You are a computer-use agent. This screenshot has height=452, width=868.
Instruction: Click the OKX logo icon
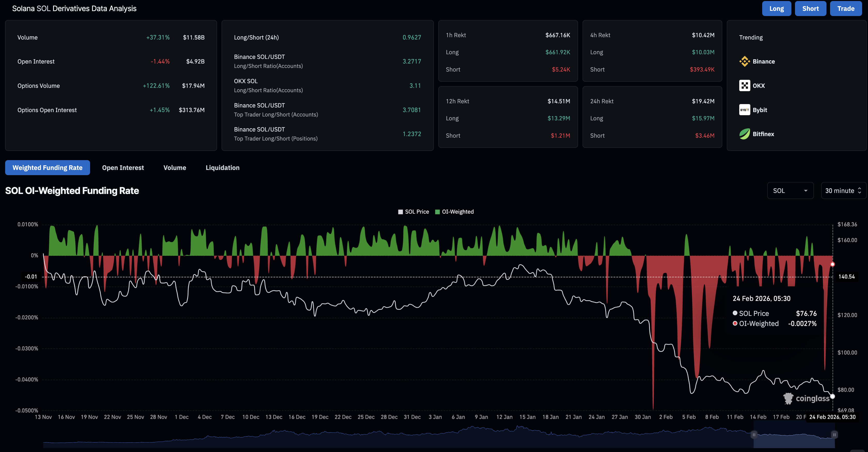click(744, 86)
